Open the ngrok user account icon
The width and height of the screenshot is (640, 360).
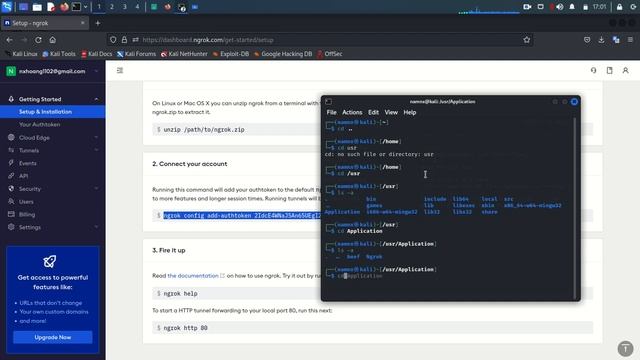click(x=625, y=71)
